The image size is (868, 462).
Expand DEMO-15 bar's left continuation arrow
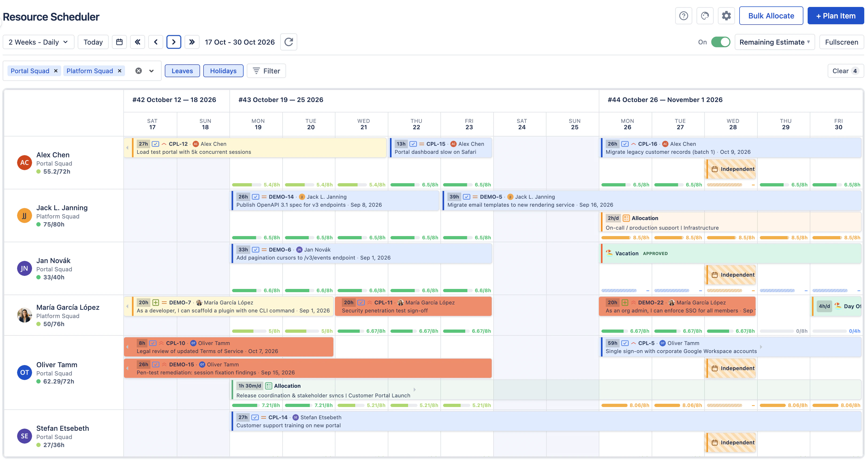tap(127, 368)
